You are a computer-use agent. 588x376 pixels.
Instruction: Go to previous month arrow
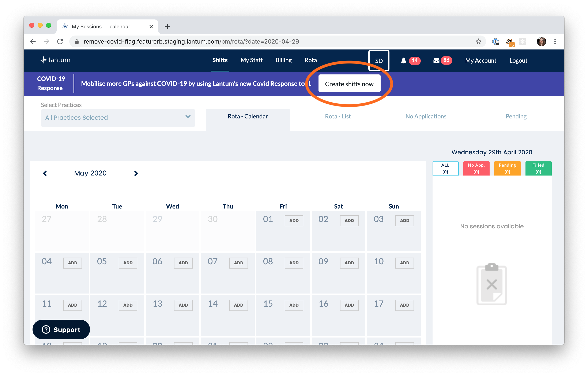[x=45, y=173]
